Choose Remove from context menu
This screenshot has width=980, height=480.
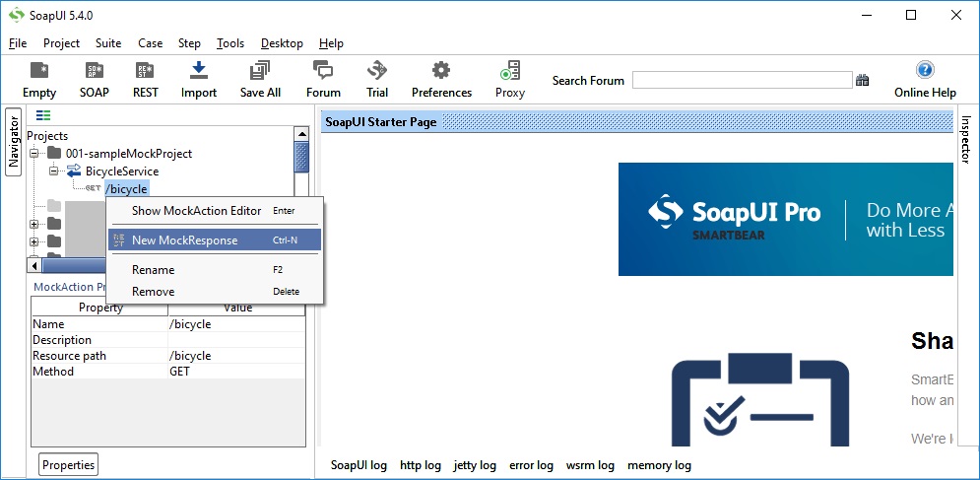pyautogui.click(x=215, y=292)
